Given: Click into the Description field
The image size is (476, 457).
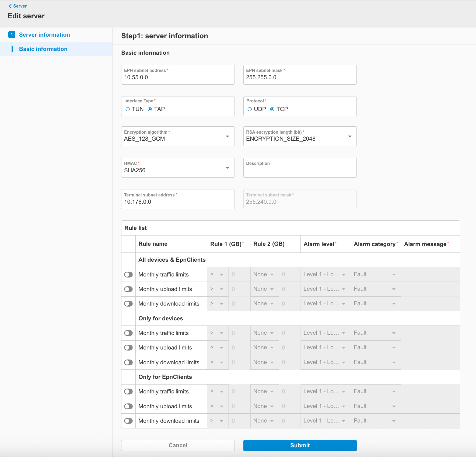Looking at the screenshot, I should tap(300, 168).
